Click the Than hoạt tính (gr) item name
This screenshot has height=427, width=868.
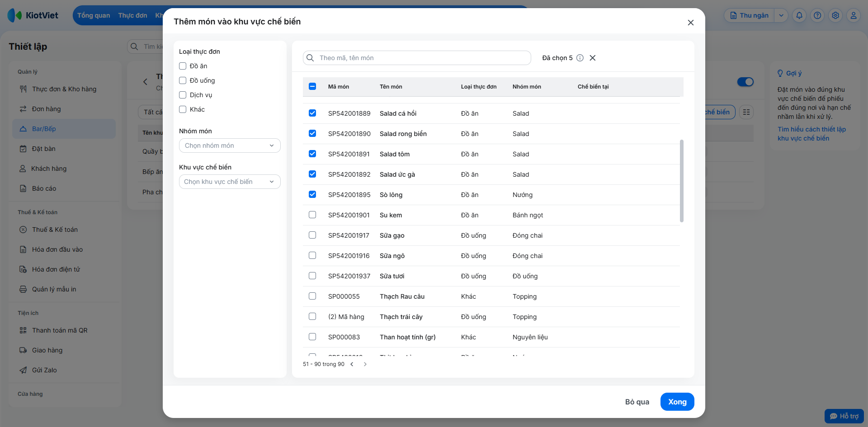tap(408, 337)
